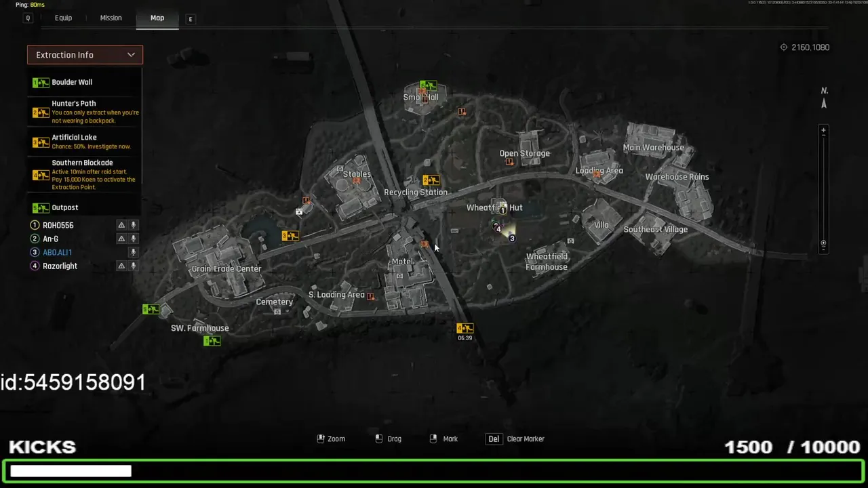Click the Loading Area map label
Image resolution: width=868 pixels, height=488 pixels.
tap(599, 171)
